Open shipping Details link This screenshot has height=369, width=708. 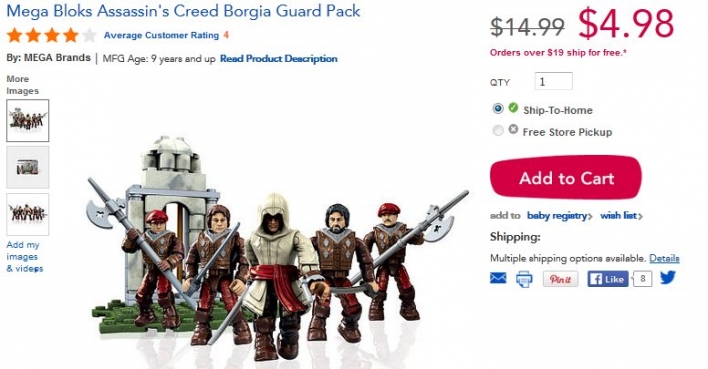click(x=664, y=258)
